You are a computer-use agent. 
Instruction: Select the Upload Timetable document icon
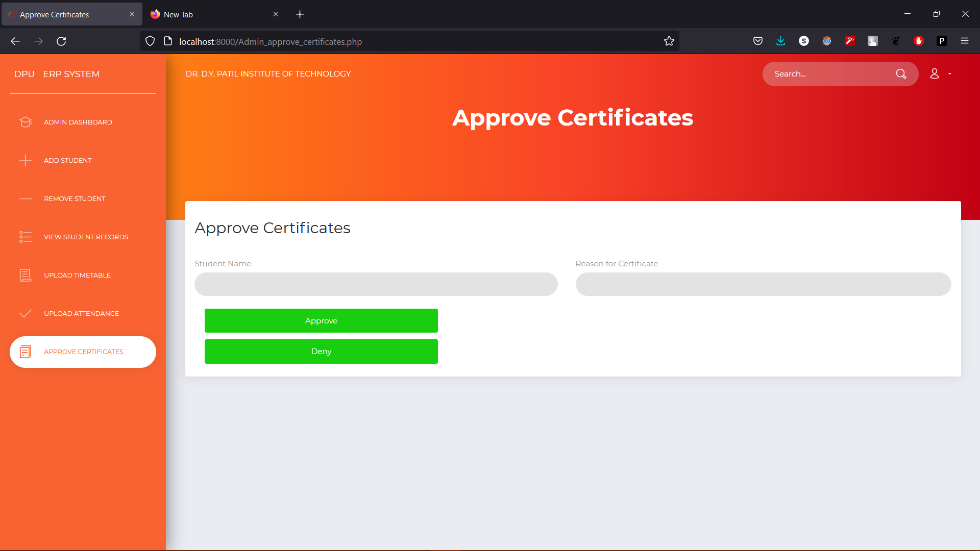(26, 275)
